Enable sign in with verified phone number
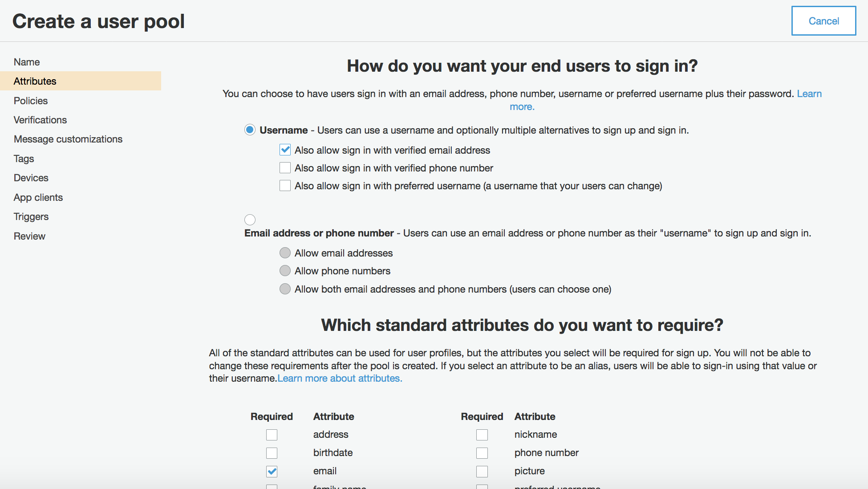The width and height of the screenshot is (868, 489). [285, 168]
